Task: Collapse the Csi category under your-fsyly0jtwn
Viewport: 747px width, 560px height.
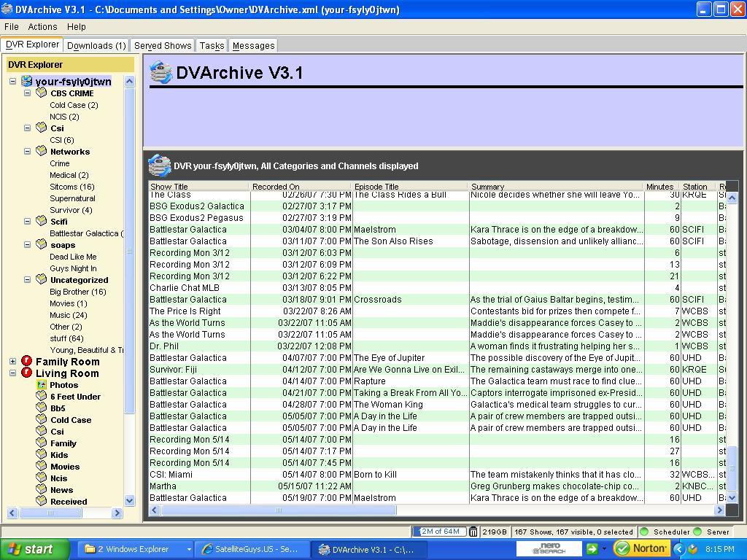Action: [27, 128]
